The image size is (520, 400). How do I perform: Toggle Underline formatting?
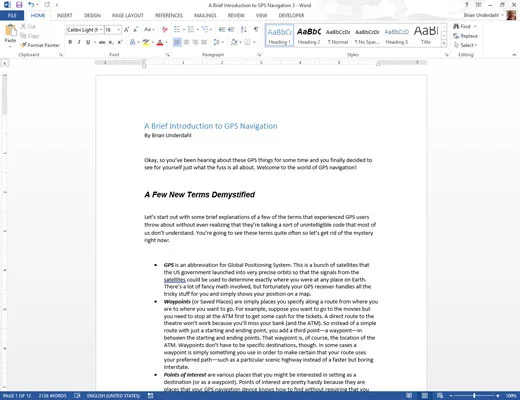pyautogui.click(x=88, y=42)
